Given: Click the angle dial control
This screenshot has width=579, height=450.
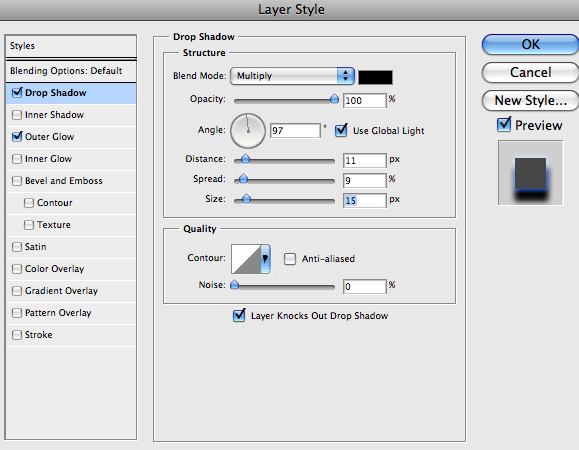Looking at the screenshot, I should 248,131.
